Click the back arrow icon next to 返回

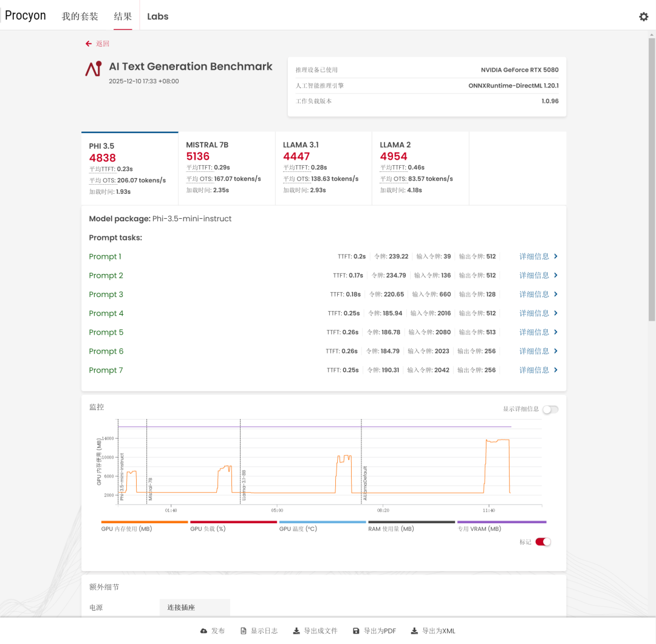pyautogui.click(x=89, y=44)
